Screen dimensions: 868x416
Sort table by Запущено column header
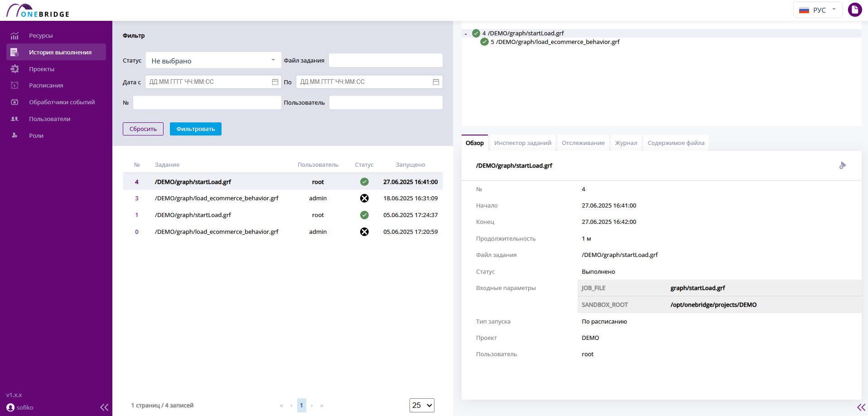pos(410,164)
